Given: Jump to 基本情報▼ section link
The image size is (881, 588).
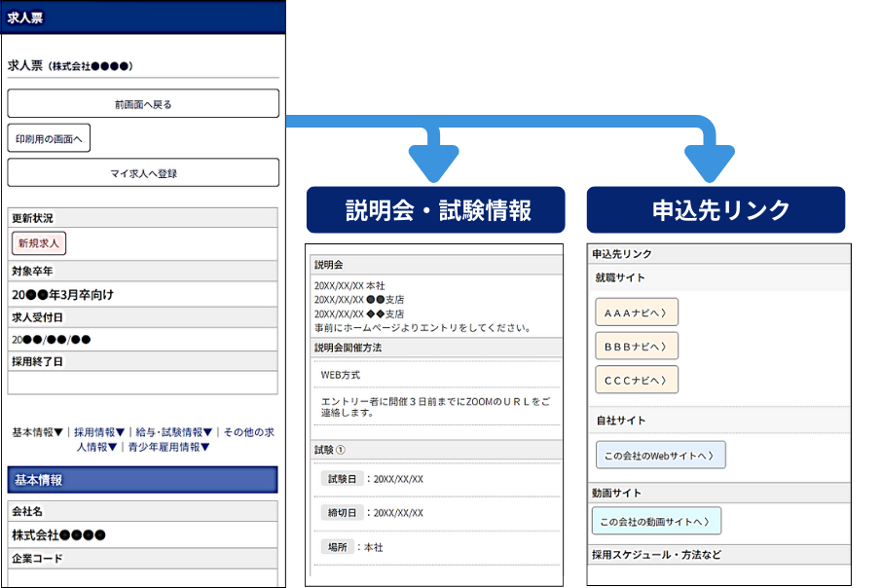Looking at the screenshot, I should click(38, 432).
